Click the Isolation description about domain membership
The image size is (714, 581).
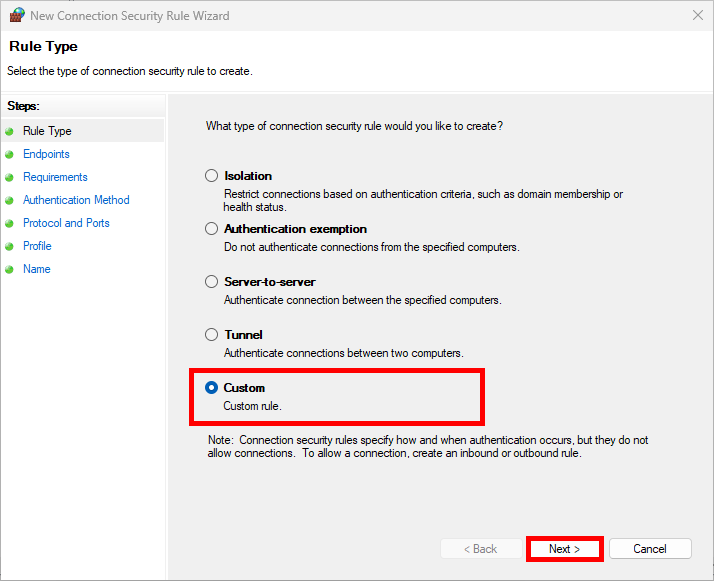(x=423, y=201)
